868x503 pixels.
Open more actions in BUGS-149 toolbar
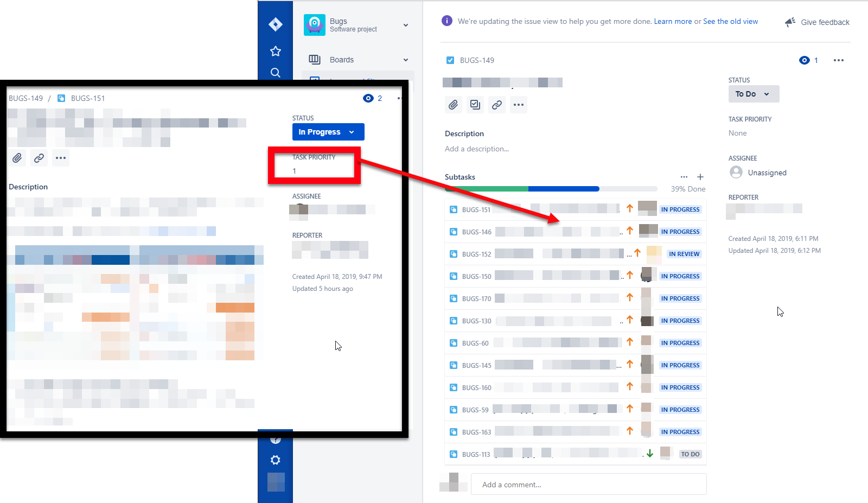pos(519,105)
